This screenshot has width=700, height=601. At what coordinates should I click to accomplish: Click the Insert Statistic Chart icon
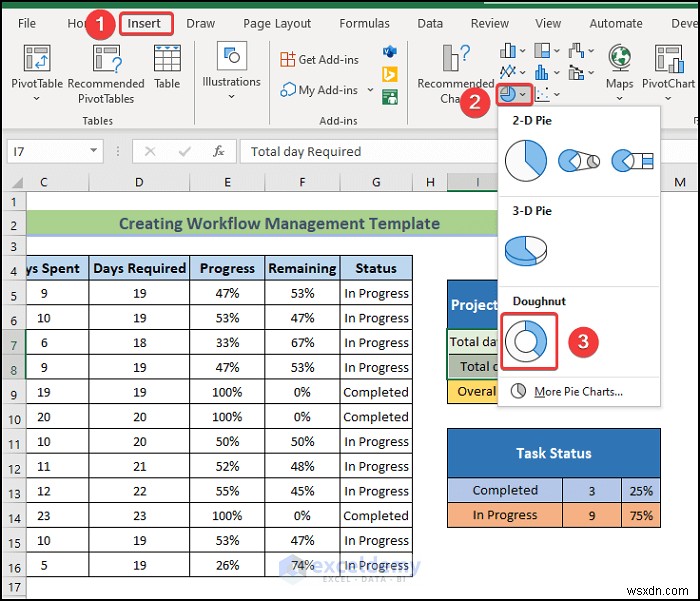[542, 72]
